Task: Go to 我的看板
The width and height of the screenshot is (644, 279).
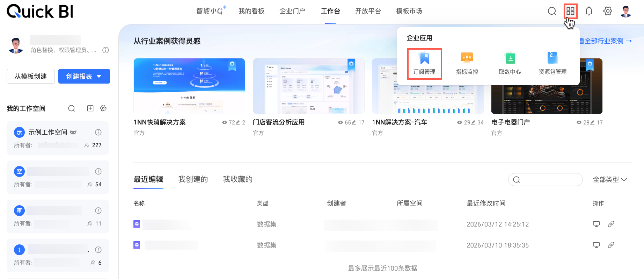Action: tap(251, 11)
